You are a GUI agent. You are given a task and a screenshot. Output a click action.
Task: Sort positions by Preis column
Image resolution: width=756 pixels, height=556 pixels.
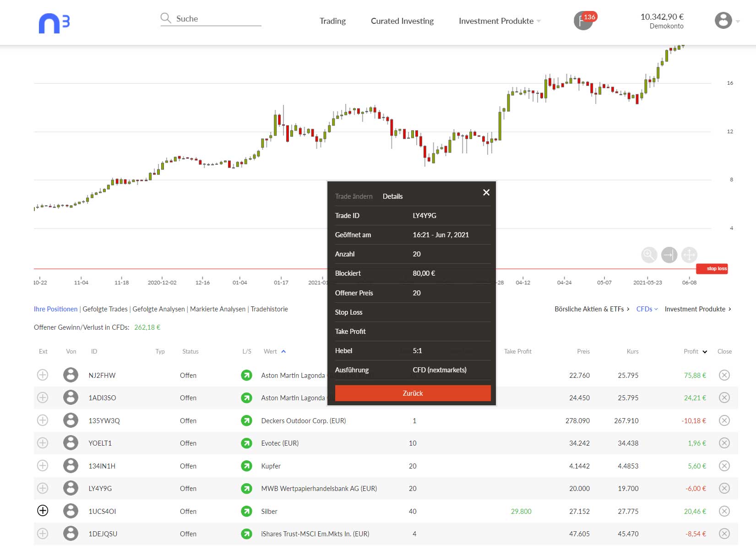583,351
